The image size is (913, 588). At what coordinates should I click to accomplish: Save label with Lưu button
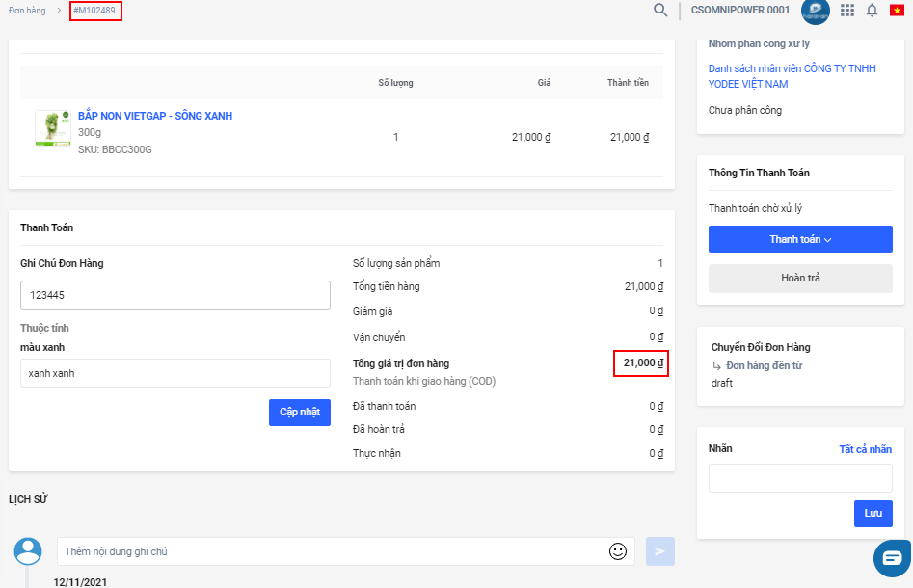point(873,514)
